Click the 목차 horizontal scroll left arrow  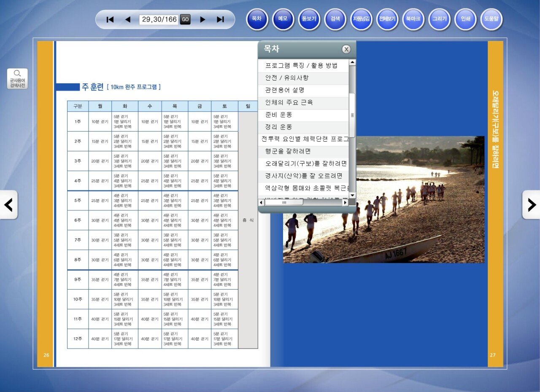pos(261,202)
